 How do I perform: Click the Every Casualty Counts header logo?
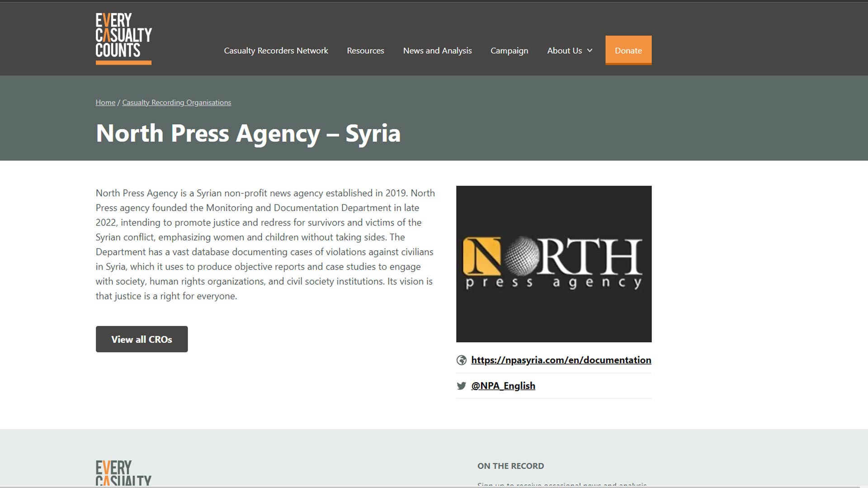123,39
